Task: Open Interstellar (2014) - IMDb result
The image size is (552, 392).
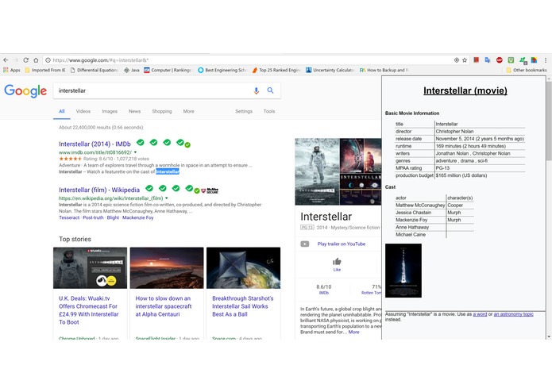Action: coord(95,144)
